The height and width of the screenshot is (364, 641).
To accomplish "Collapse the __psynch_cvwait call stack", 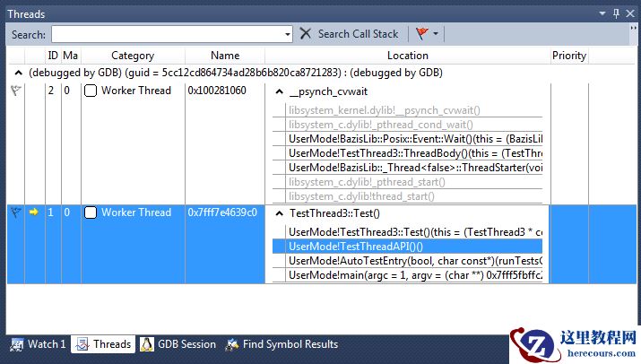I will (x=279, y=91).
